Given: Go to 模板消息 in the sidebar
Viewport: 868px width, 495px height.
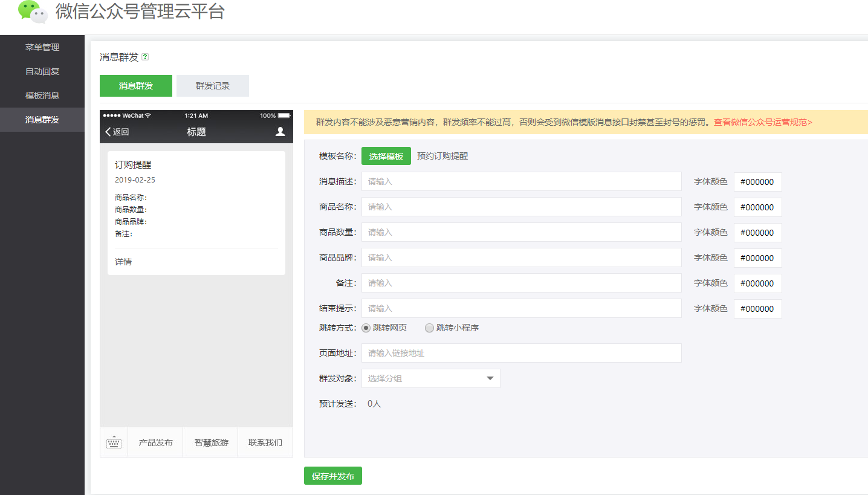Looking at the screenshot, I should 42,95.
